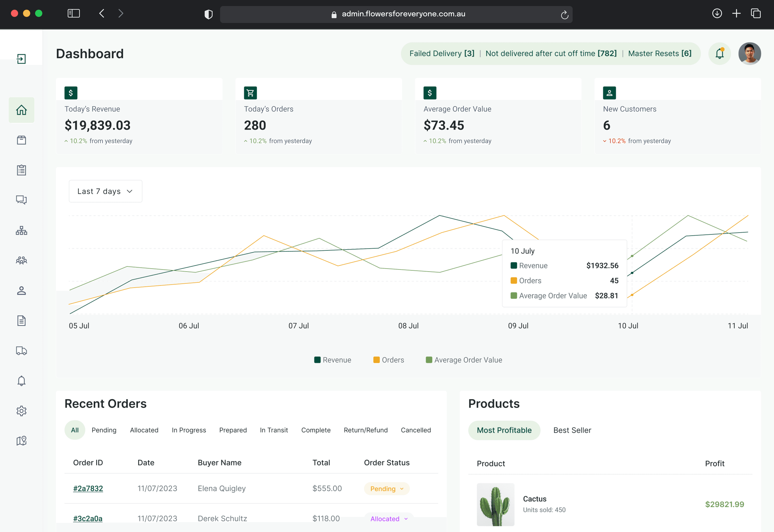This screenshot has width=774, height=532.
Task: Toggle Orders series in chart legend
Action: coord(389,360)
